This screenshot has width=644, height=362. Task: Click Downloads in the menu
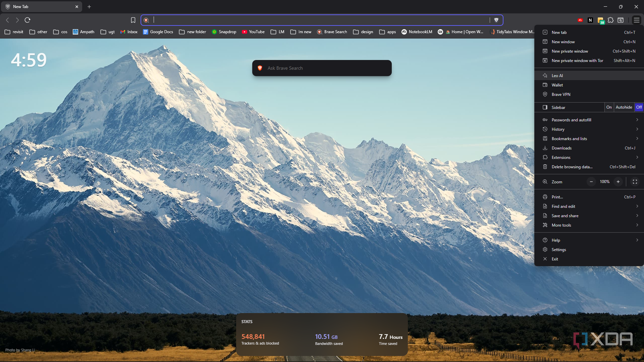click(x=589, y=148)
